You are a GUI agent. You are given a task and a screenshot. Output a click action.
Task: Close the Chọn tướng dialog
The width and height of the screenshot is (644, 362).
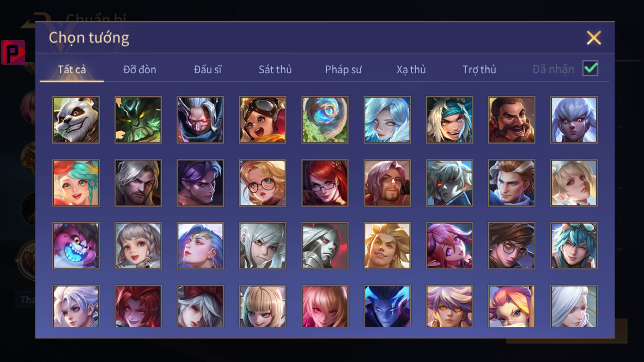594,38
